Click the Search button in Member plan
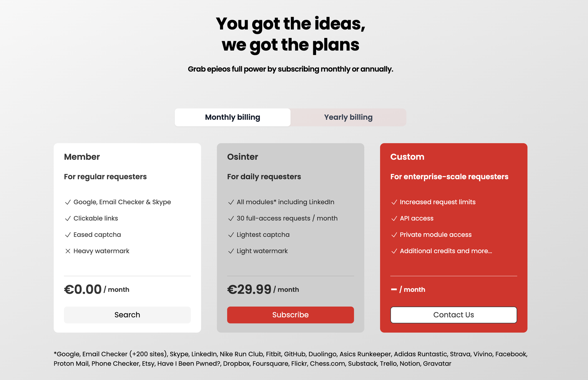The height and width of the screenshot is (380, 588). click(127, 315)
